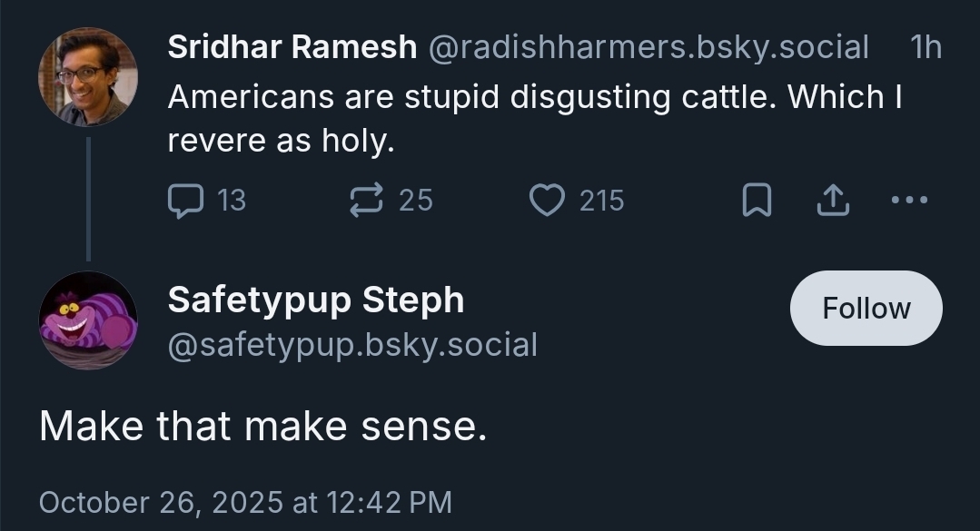The height and width of the screenshot is (531, 980).
Task: Visit the @radishharmers.bsky.social handle
Action: (648, 47)
